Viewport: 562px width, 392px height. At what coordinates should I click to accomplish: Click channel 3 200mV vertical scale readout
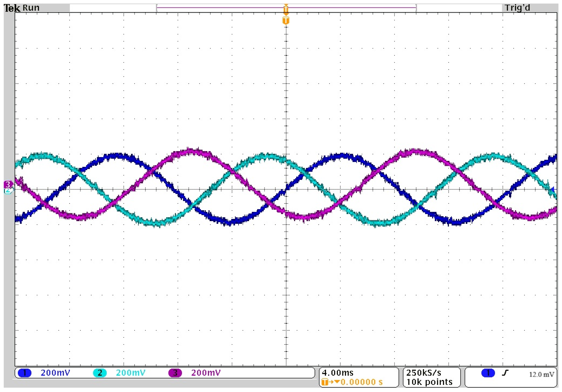[206, 373]
